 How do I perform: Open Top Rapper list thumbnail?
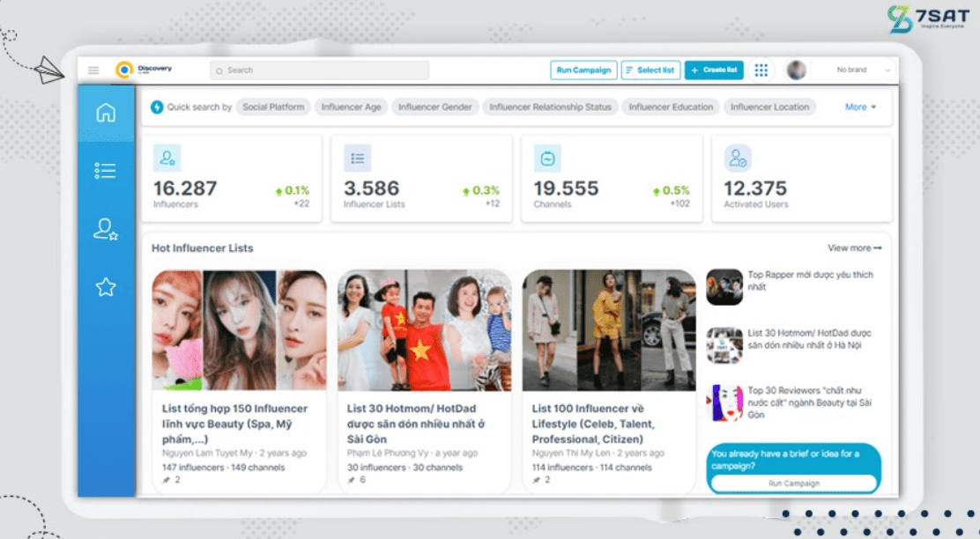point(724,287)
